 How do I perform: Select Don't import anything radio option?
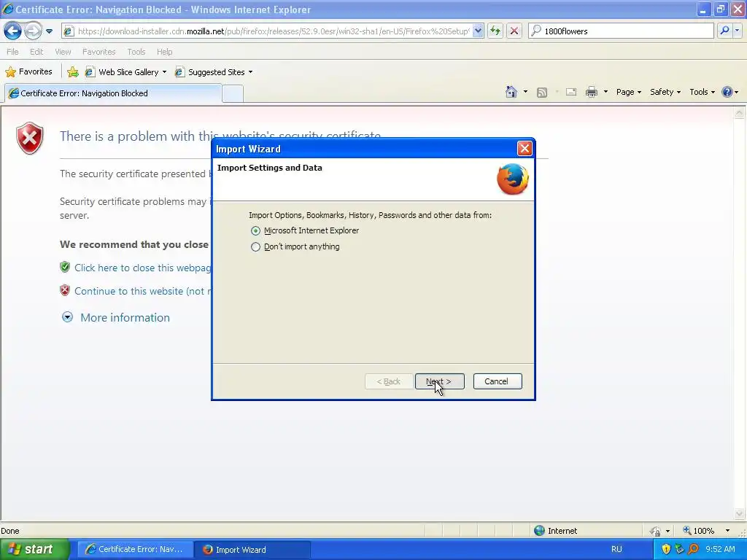tap(256, 247)
